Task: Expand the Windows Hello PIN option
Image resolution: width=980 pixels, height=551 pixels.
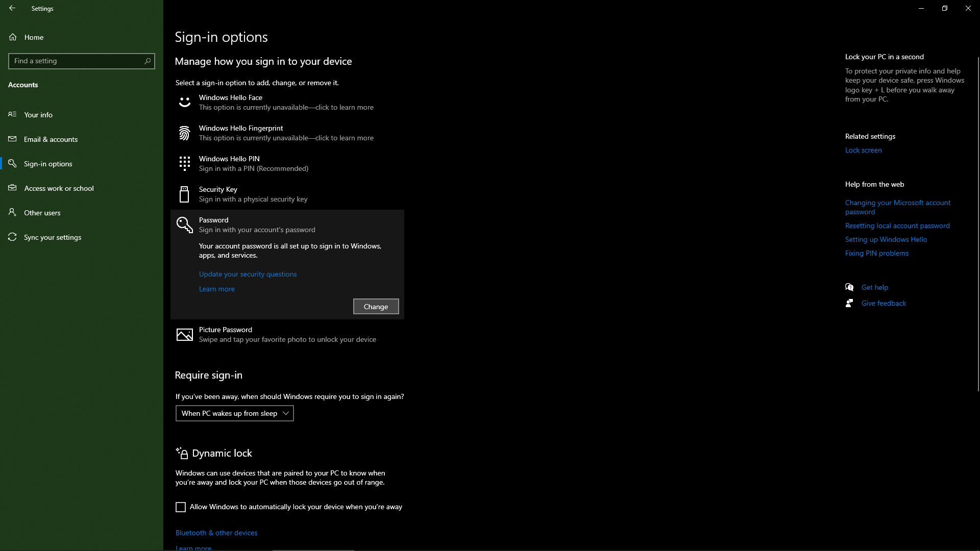Action: (287, 164)
